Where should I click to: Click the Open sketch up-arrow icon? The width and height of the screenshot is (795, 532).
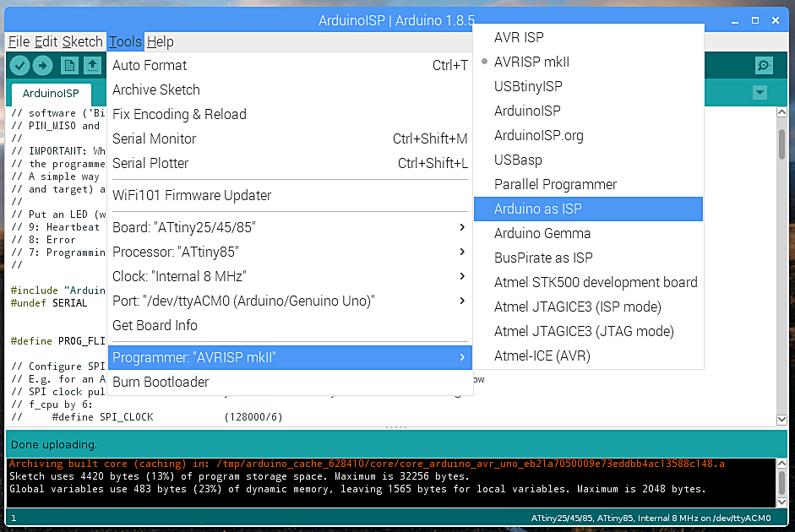pyautogui.click(x=92, y=65)
